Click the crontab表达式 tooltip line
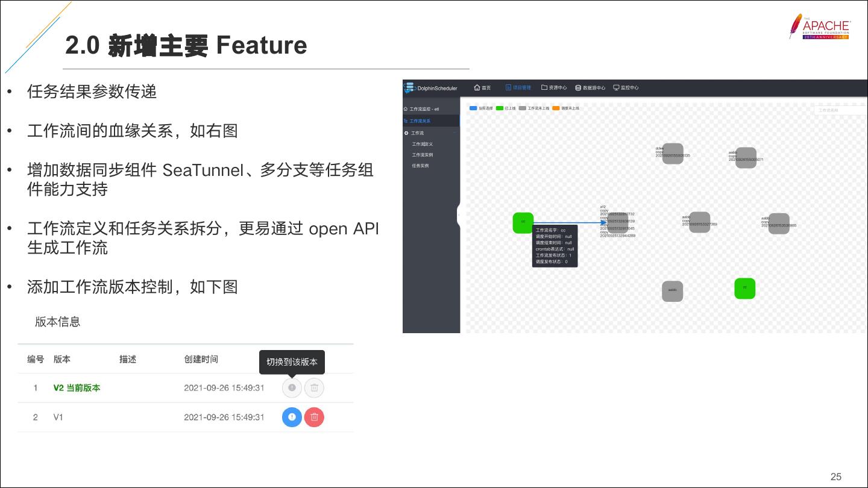The height and width of the screenshot is (488, 868). 555,249
